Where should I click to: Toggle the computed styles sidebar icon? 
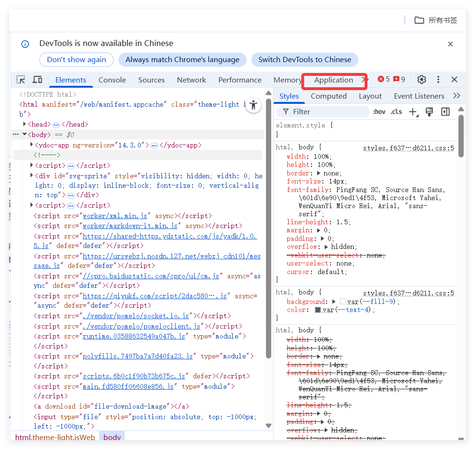tap(445, 112)
